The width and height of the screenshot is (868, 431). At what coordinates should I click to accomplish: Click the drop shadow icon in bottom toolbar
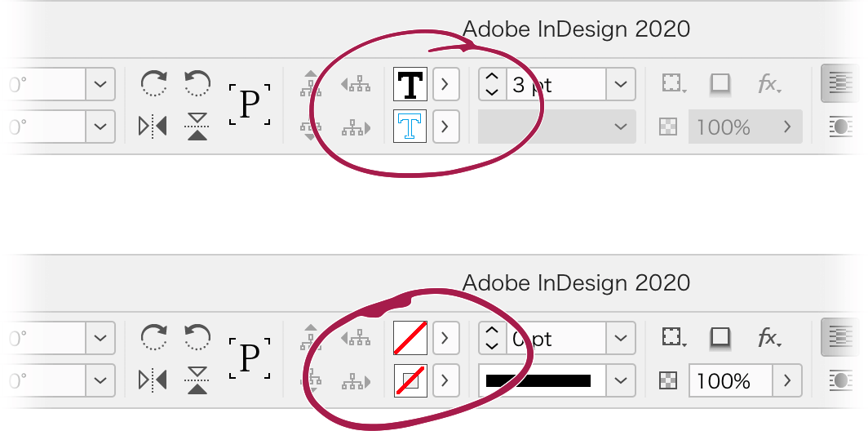click(x=720, y=337)
